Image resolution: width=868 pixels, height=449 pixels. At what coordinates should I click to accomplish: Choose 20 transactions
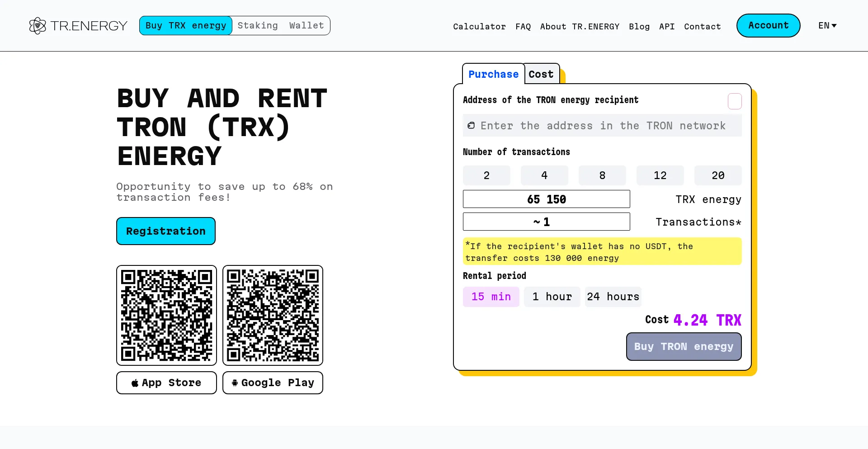[x=718, y=175]
